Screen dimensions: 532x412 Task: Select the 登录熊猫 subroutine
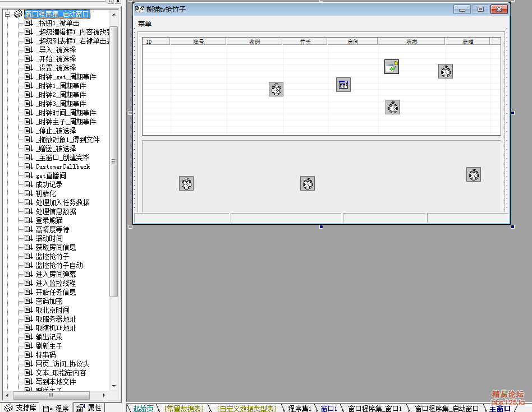[x=49, y=220]
